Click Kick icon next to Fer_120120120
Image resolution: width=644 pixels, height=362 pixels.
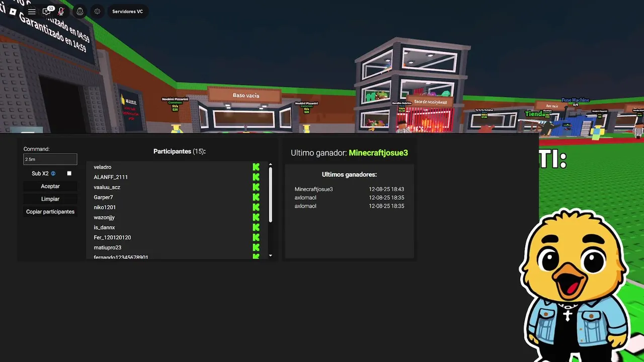point(256,237)
